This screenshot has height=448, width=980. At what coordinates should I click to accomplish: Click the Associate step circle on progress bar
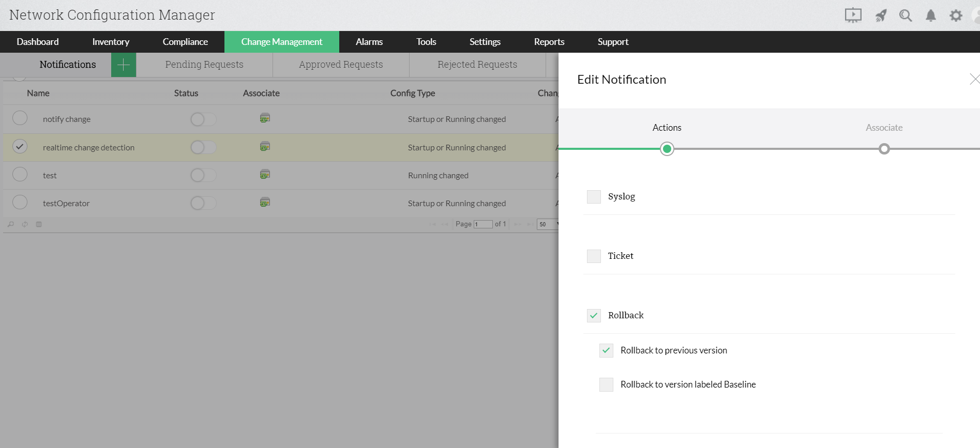pyautogui.click(x=884, y=149)
